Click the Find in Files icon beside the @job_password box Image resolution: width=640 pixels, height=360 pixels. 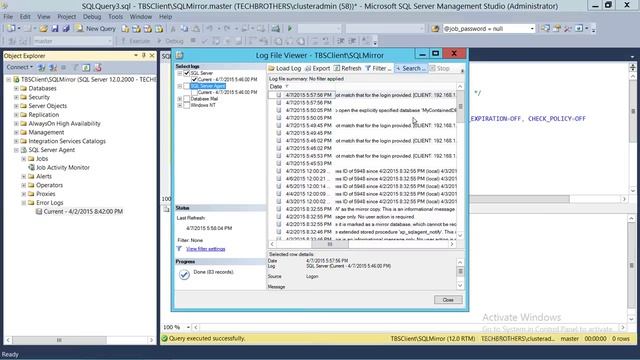(x=435, y=29)
